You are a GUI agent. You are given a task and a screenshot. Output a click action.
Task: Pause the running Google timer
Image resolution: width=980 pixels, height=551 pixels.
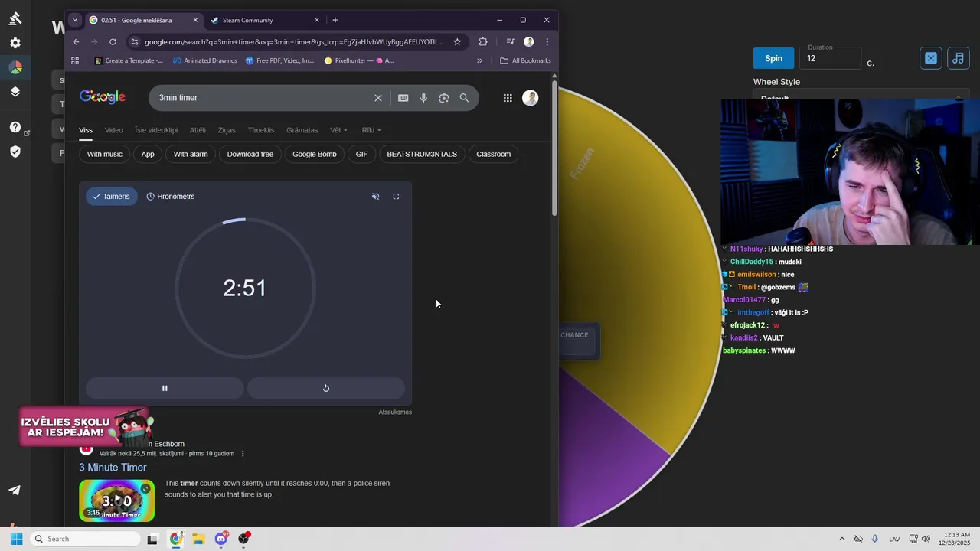click(x=165, y=388)
